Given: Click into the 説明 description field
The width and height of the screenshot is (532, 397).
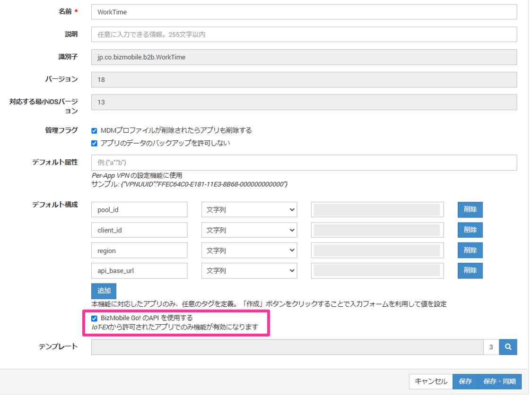Looking at the screenshot, I should coord(304,35).
